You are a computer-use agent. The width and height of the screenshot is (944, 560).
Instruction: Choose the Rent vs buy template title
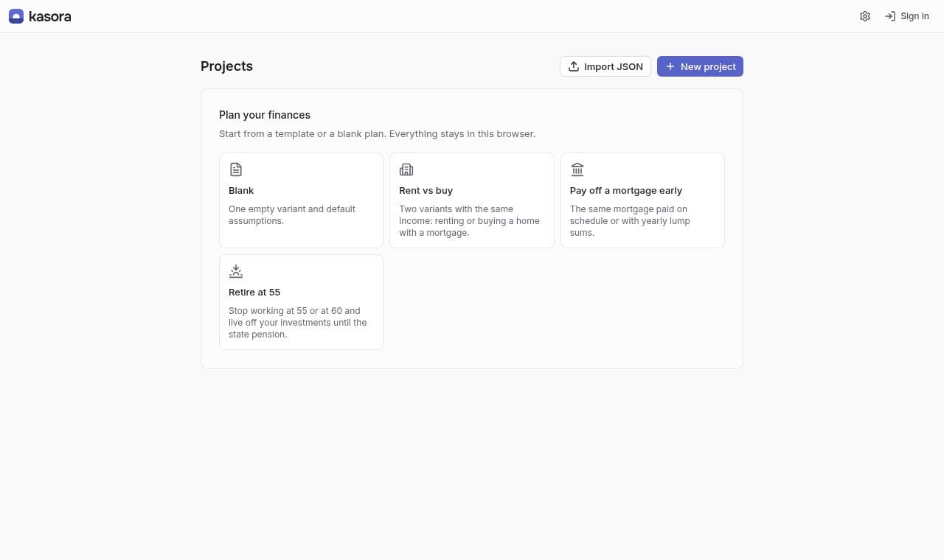coord(426,190)
